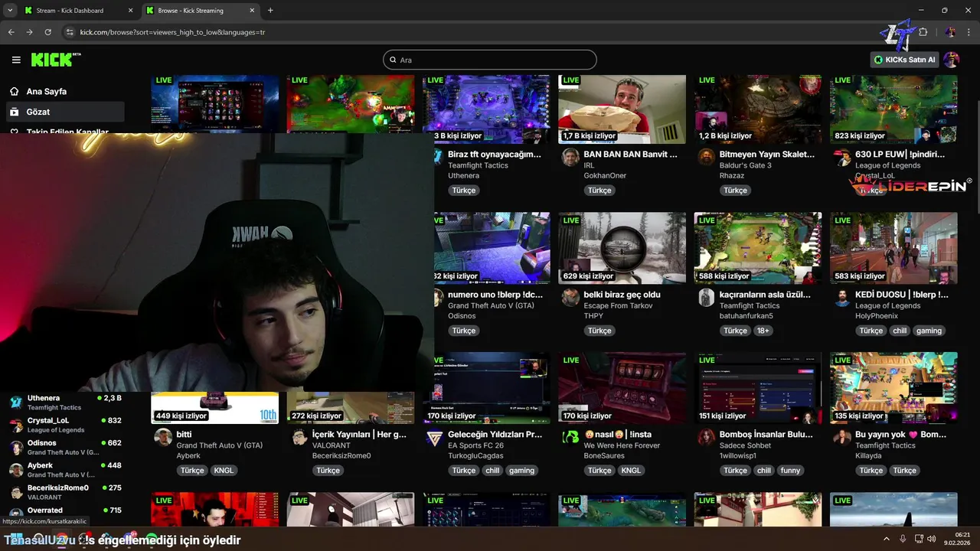Viewport: 980px width, 551px height.
Task: Click Rhazaz channel avatar icon
Action: coord(706,158)
